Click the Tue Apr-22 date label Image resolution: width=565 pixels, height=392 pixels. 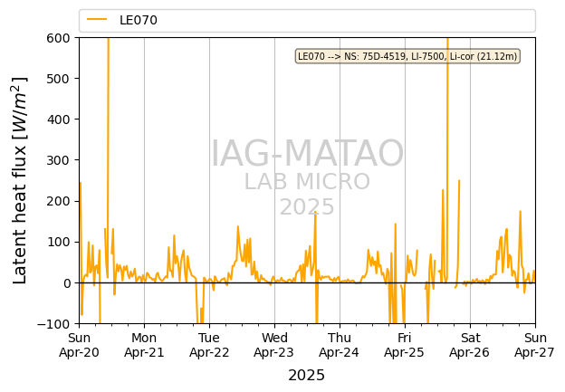coord(209,345)
